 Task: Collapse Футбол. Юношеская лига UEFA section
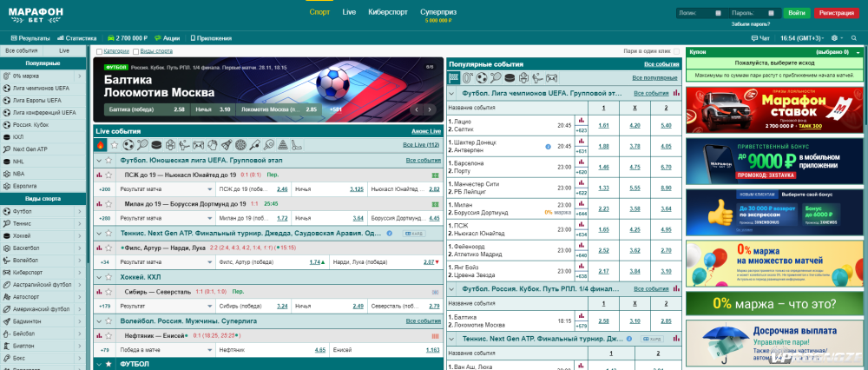coord(98,161)
